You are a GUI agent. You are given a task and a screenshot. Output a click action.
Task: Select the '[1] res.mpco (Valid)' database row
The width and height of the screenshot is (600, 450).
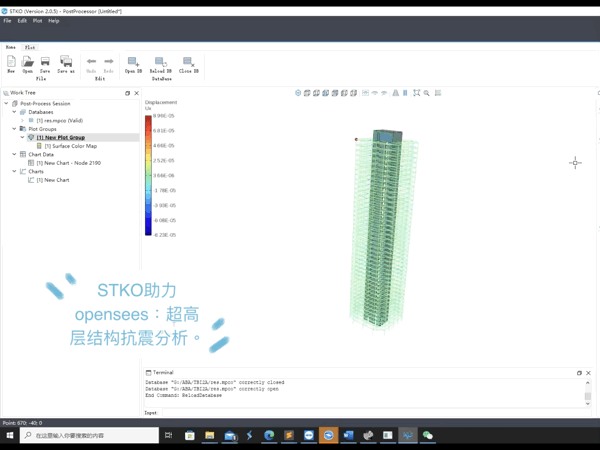60,121
